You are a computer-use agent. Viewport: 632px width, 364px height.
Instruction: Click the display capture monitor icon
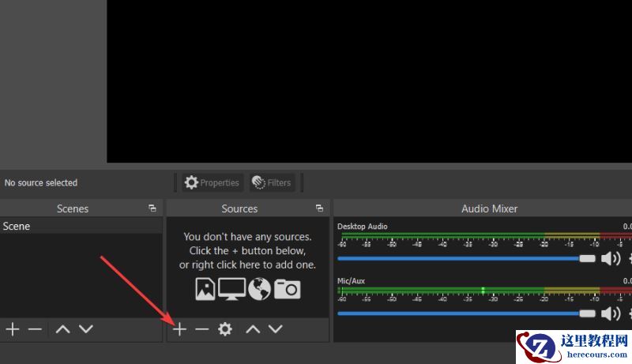click(231, 289)
